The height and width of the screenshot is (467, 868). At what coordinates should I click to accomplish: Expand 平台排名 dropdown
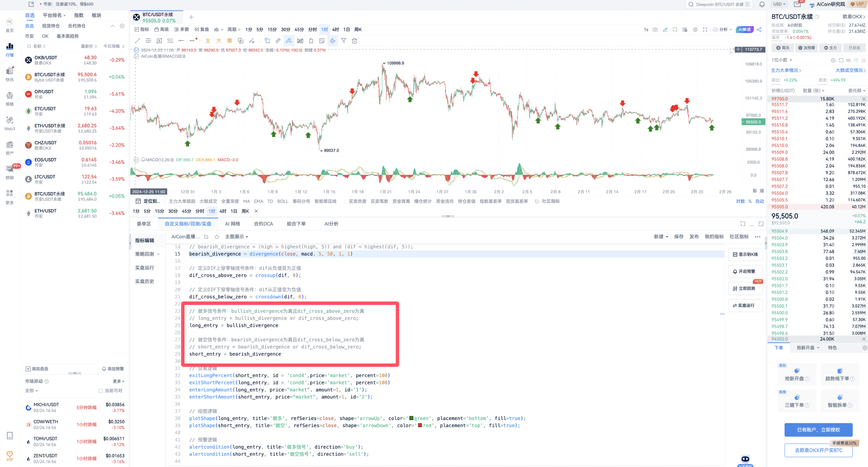tap(54, 15)
